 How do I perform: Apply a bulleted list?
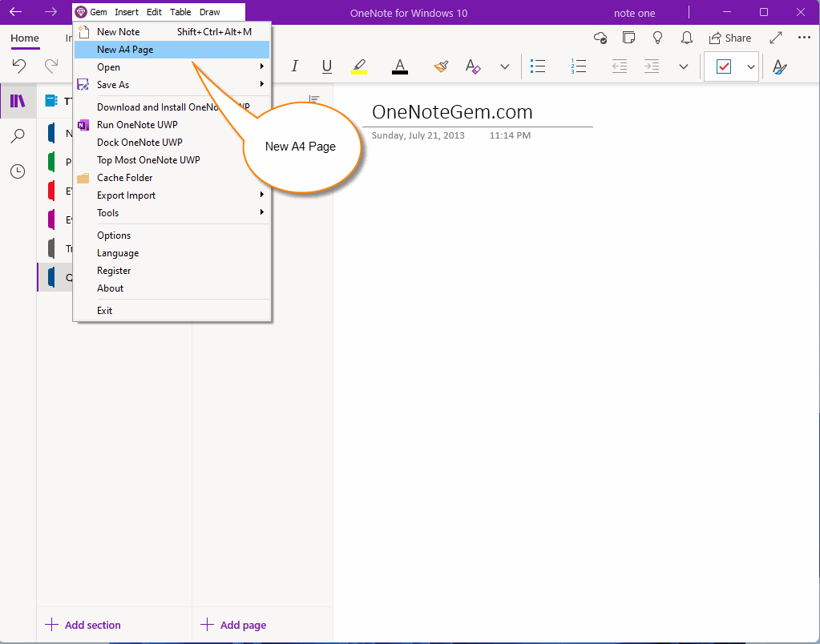point(538,66)
